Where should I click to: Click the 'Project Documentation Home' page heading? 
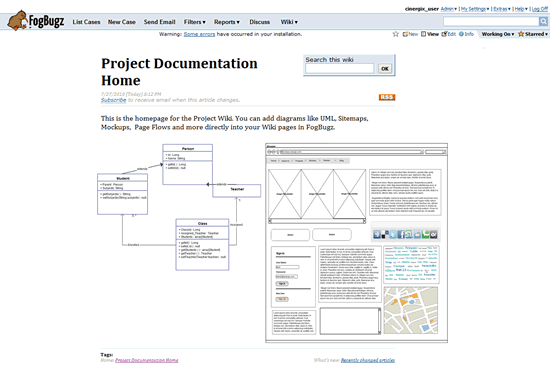pyautogui.click(x=179, y=72)
